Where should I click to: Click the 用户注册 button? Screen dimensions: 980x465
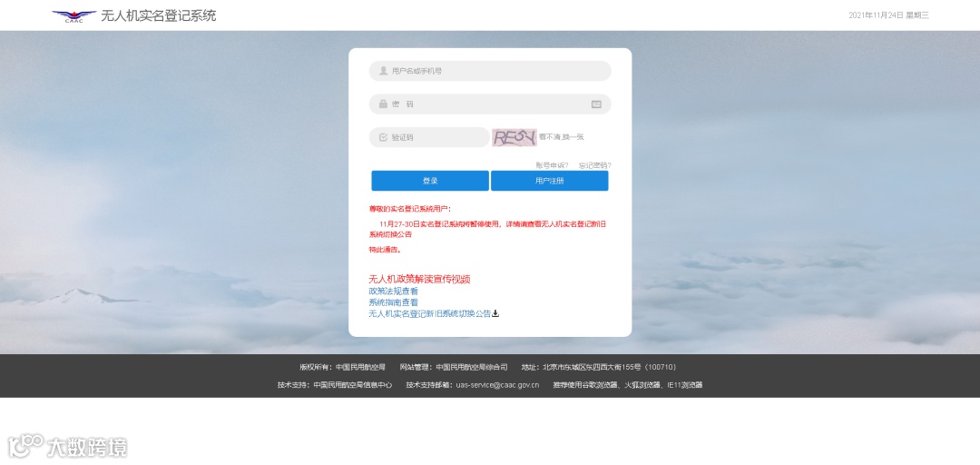point(549,181)
